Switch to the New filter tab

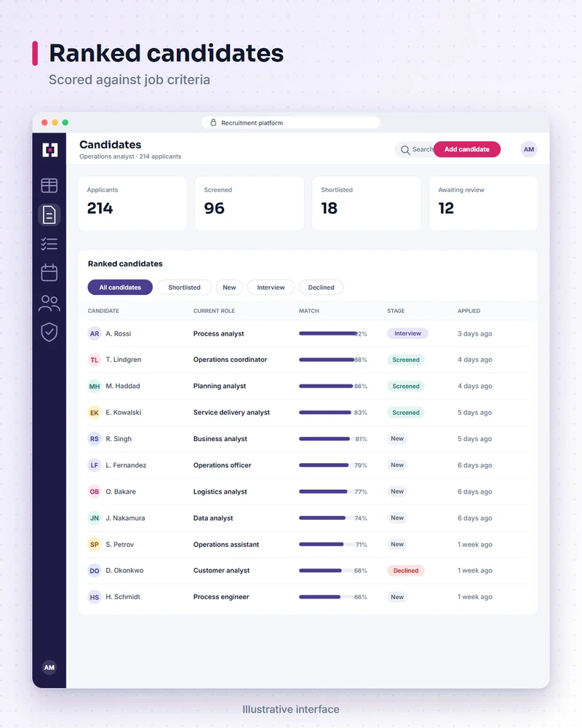pyautogui.click(x=229, y=288)
